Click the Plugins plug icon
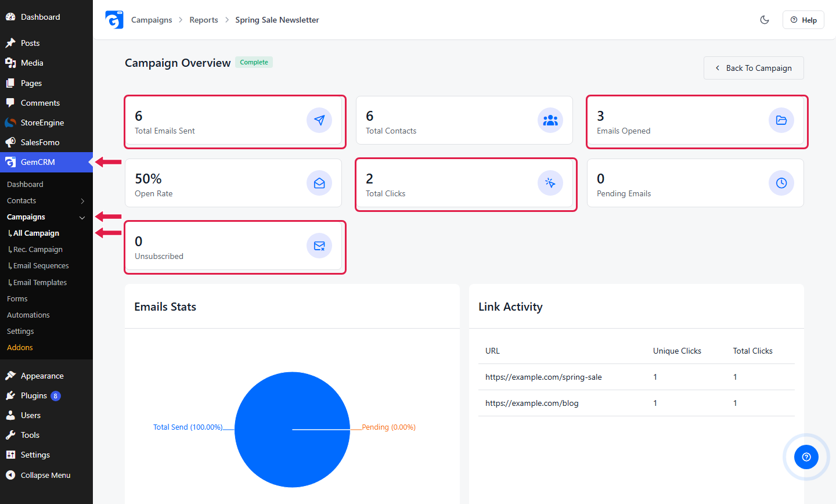The height and width of the screenshot is (504, 836). point(10,395)
